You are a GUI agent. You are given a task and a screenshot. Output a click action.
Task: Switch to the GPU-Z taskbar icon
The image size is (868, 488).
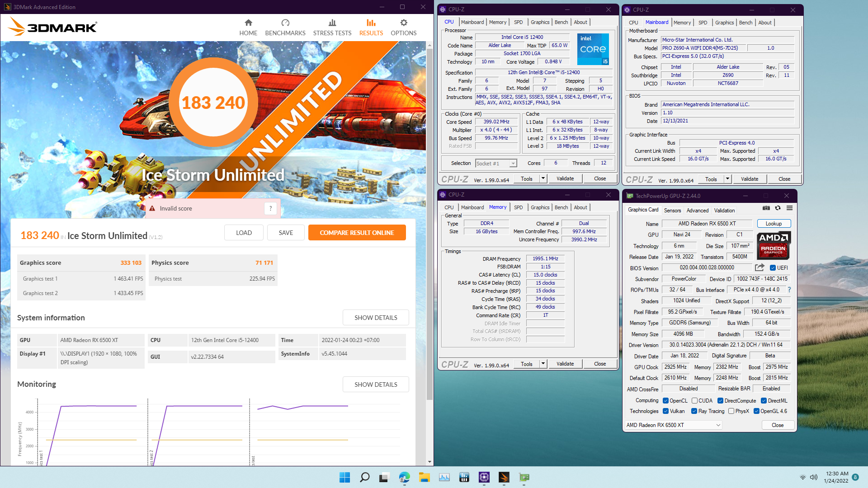click(524, 477)
